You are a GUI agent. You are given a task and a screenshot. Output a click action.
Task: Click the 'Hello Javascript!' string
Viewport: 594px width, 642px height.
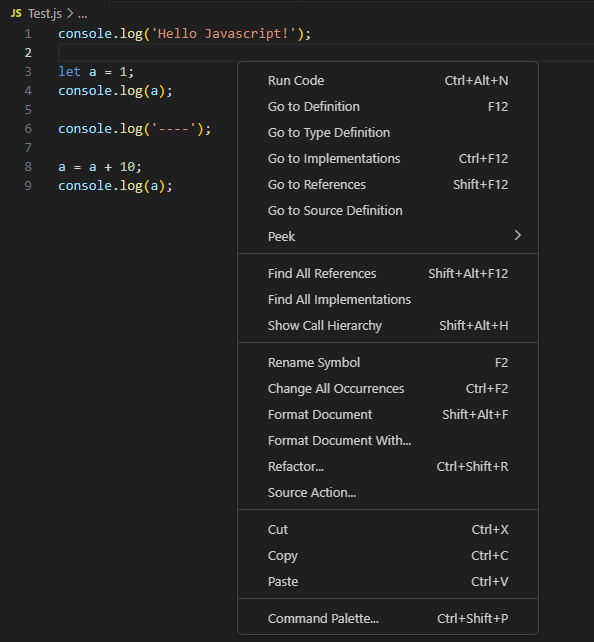click(x=224, y=34)
